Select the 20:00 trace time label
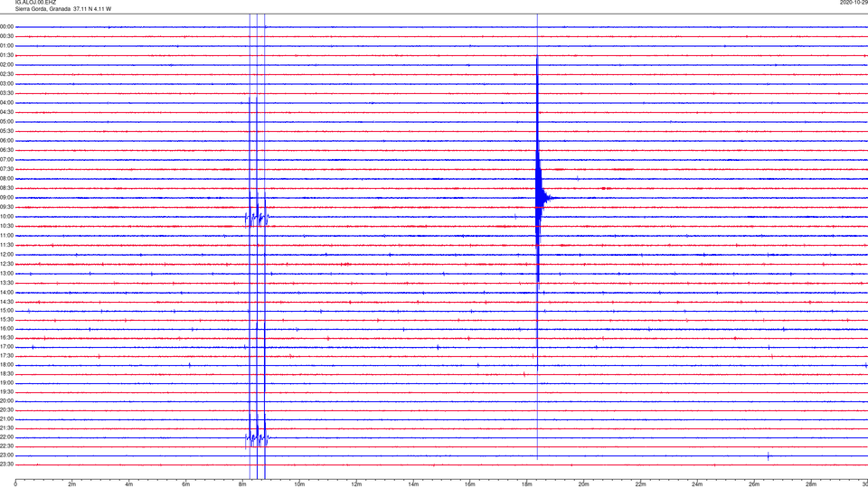The height and width of the screenshot is (488, 868). (7, 401)
